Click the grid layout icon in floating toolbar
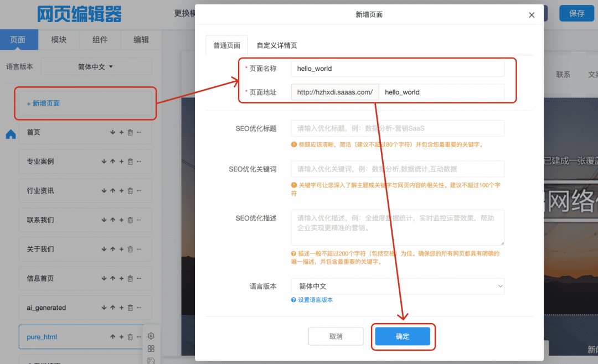The width and height of the screenshot is (598, 364). (151, 349)
